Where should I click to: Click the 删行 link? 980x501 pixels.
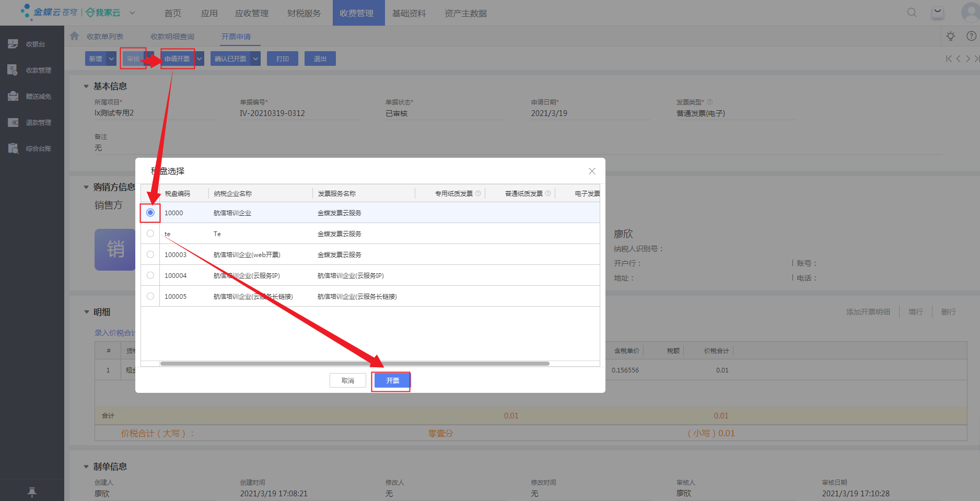[949, 312]
